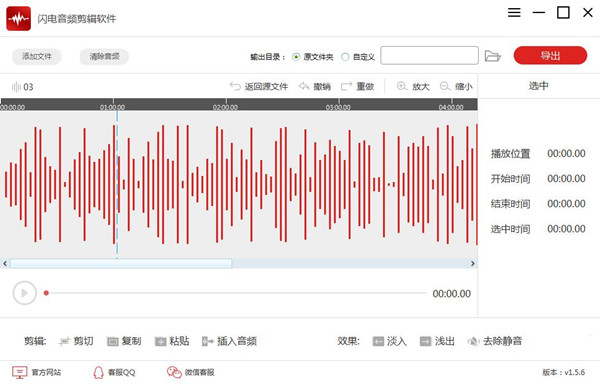Click the red playback progress slider handle

pos(46,293)
